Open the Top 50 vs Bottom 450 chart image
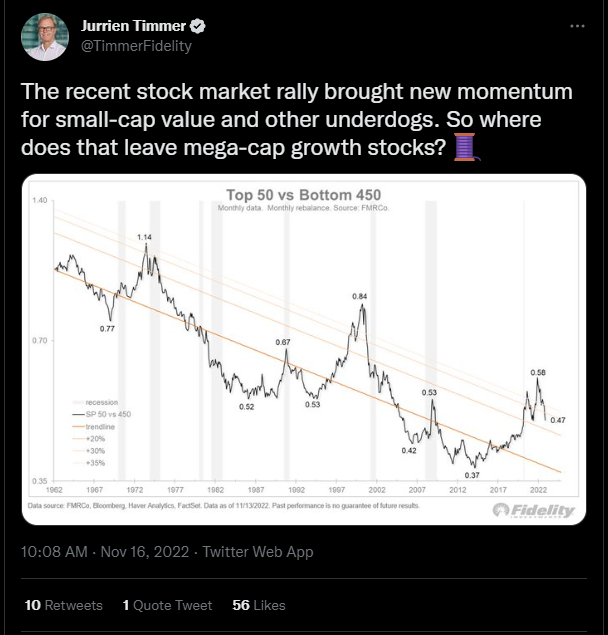This screenshot has width=608, height=635. (304, 349)
